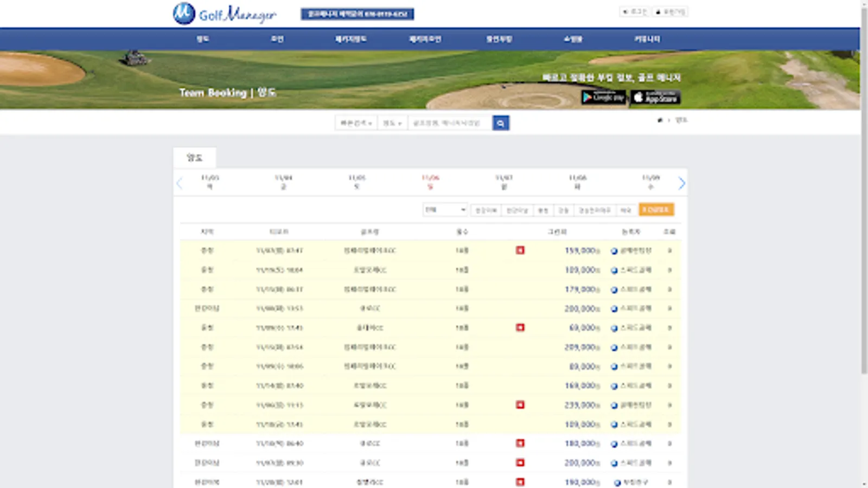This screenshot has height=488, width=868.
Task: Click the 239,000 green fee price
Action: (x=582, y=405)
